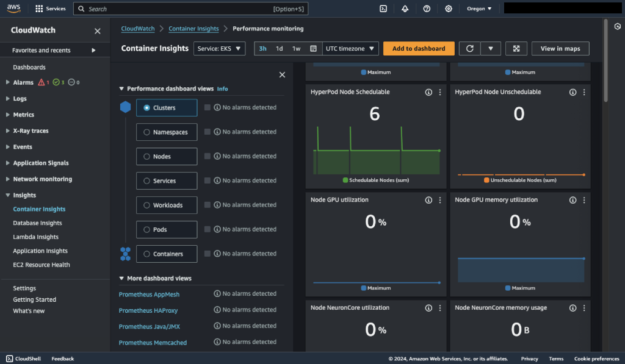Show info for HyperPod Node Schedulable widget
This screenshot has width=625, height=364.
428,92
